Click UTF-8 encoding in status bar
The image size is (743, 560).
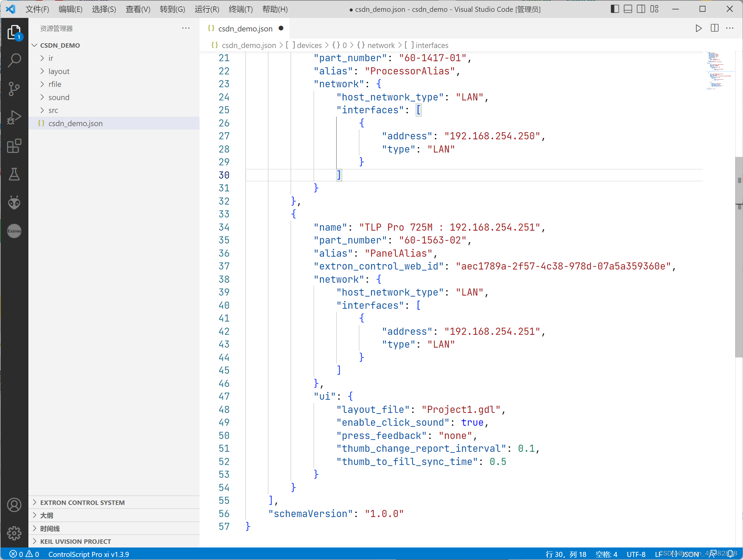pyautogui.click(x=636, y=554)
